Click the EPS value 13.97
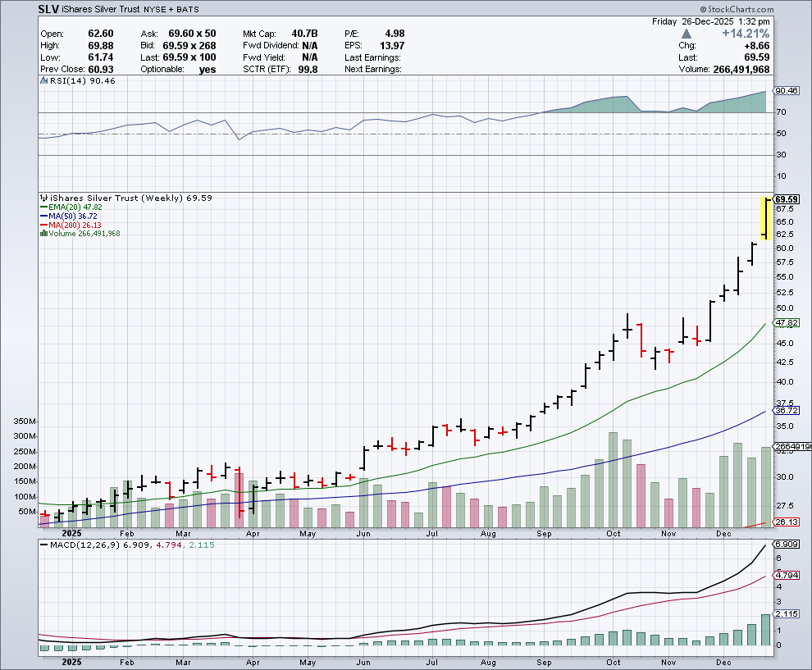The height and width of the screenshot is (670, 812). point(392,46)
